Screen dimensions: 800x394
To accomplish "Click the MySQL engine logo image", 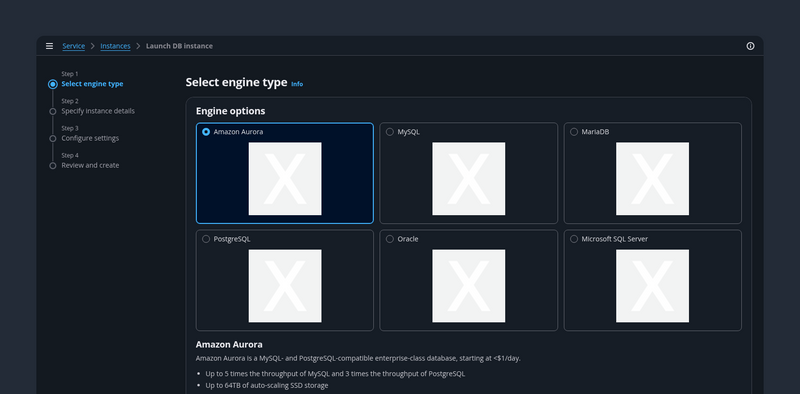I will [x=468, y=179].
